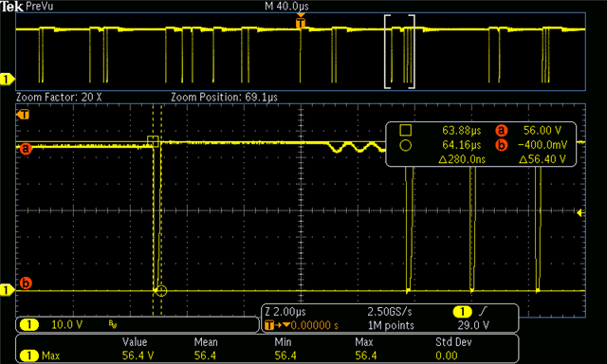Click channel 1 ground marker of zoom window

click(x=7, y=290)
